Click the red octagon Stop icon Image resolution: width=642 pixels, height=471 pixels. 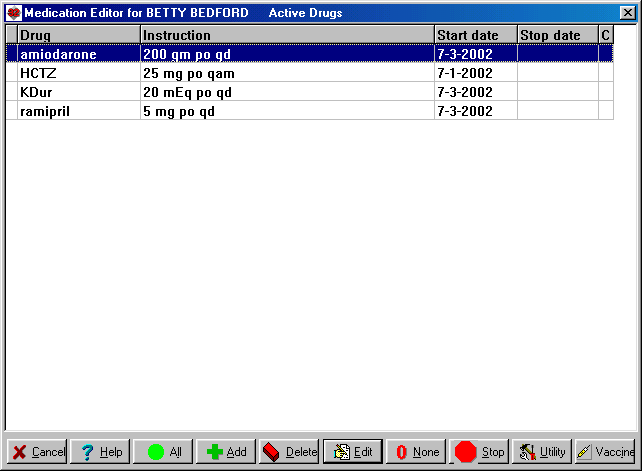tap(466, 452)
